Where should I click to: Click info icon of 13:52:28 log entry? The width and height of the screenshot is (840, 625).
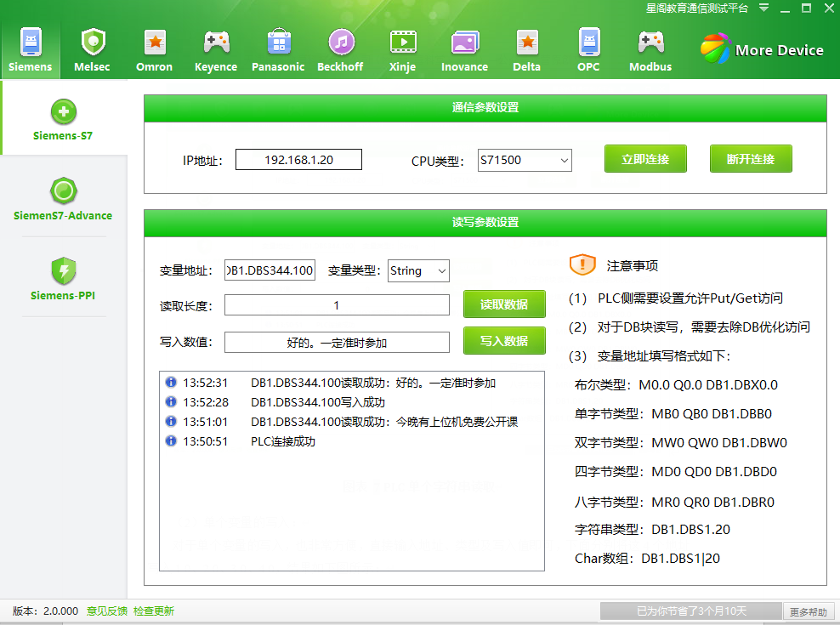pyautogui.click(x=171, y=401)
